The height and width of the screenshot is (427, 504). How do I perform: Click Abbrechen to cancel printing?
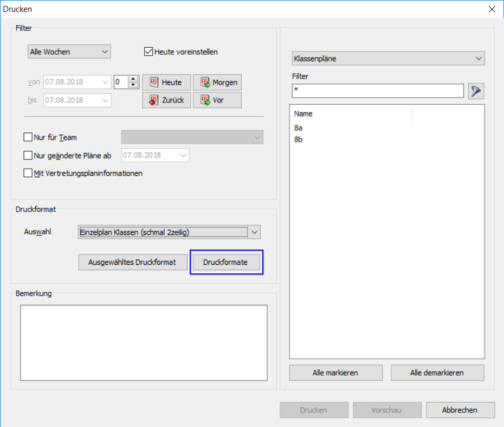pyautogui.click(x=460, y=410)
